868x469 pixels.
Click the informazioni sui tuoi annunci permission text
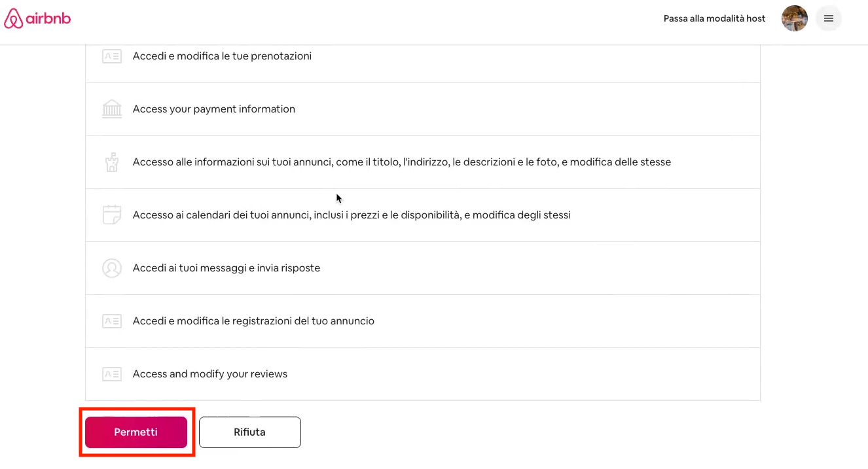tap(401, 162)
